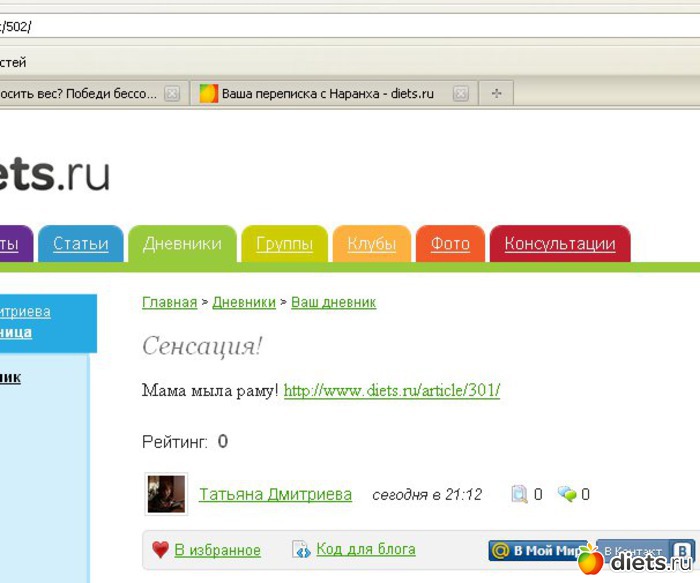Viewport: 700px width, 583px height.
Task: Click the Главная breadcrumb link
Action: click(169, 302)
